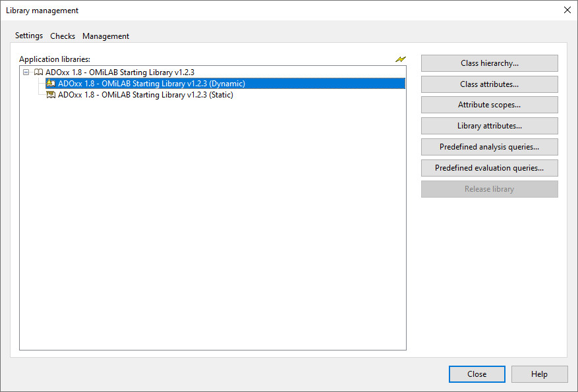Screen dimensions: 578x392
Task: Click the yellow lightning refresh icon
Action: click(x=401, y=59)
